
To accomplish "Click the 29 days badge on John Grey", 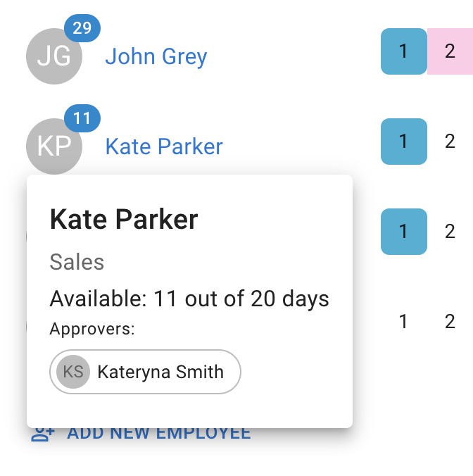I will pos(82,28).
